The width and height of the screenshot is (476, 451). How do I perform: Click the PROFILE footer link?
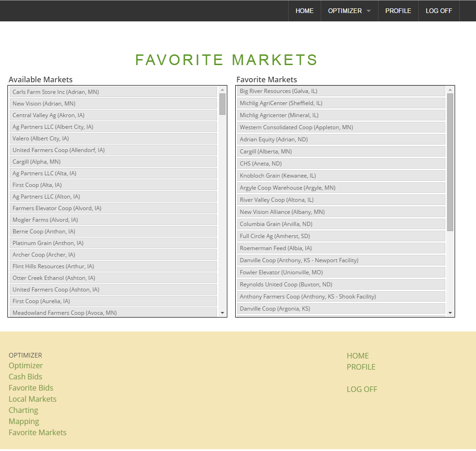(x=361, y=367)
